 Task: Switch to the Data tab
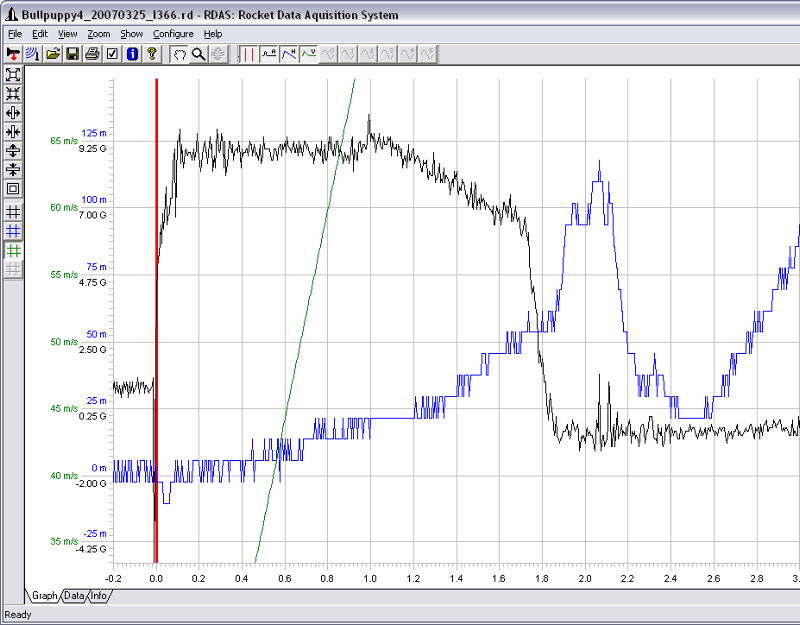pyautogui.click(x=75, y=596)
